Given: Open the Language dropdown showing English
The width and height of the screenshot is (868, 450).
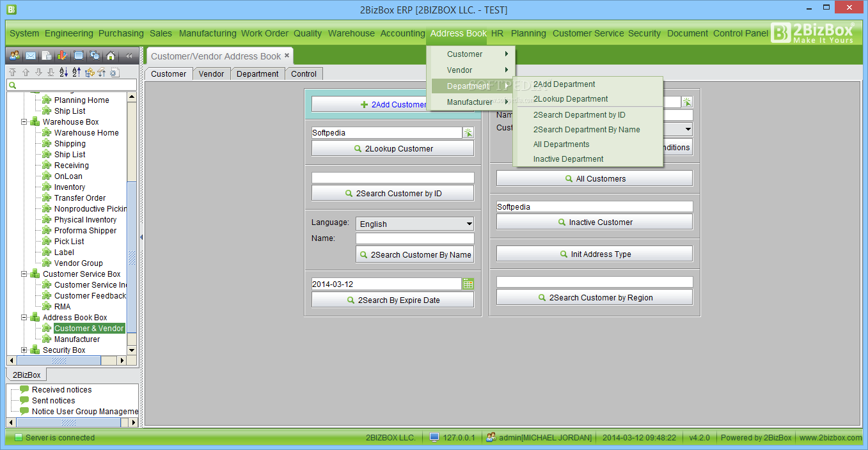Looking at the screenshot, I should click(x=415, y=224).
